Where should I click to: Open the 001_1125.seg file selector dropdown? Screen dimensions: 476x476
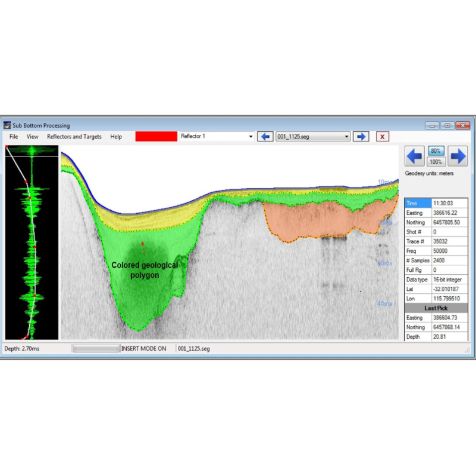point(347,136)
